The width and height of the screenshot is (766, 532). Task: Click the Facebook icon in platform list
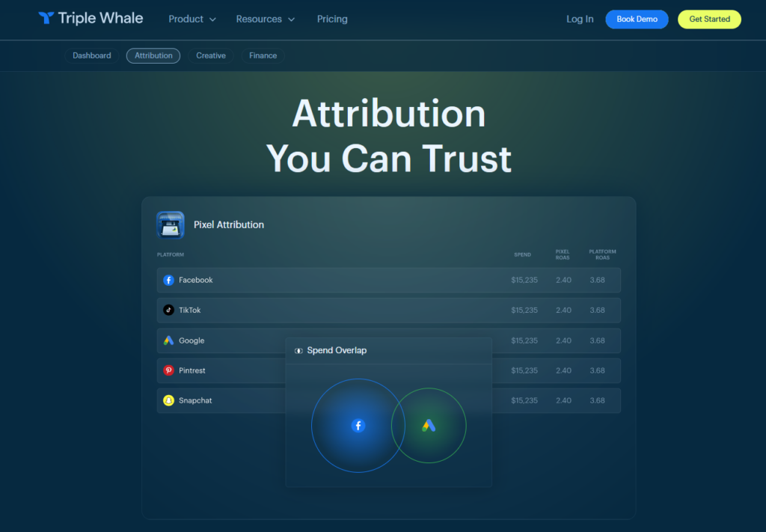pyautogui.click(x=169, y=280)
